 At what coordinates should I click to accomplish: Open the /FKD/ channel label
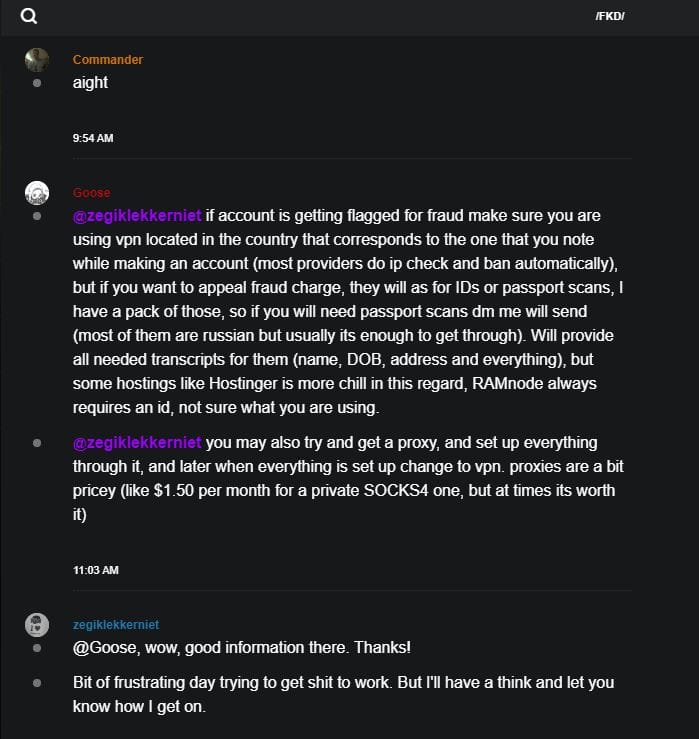point(610,17)
